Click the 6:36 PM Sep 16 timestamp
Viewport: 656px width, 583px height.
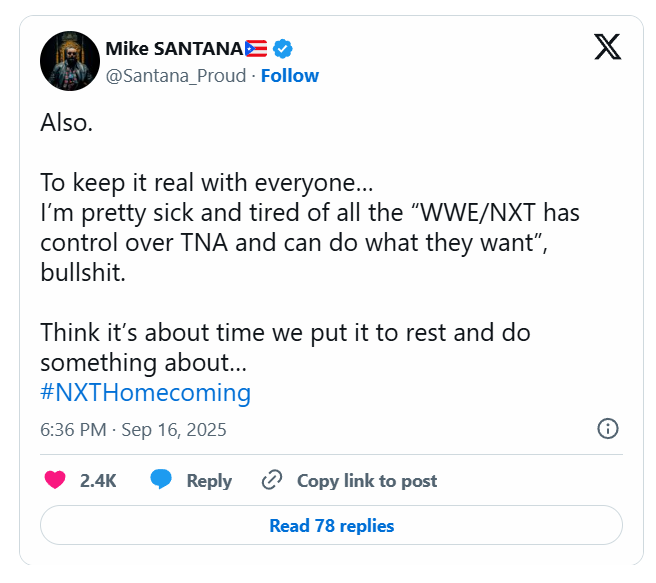tap(133, 430)
